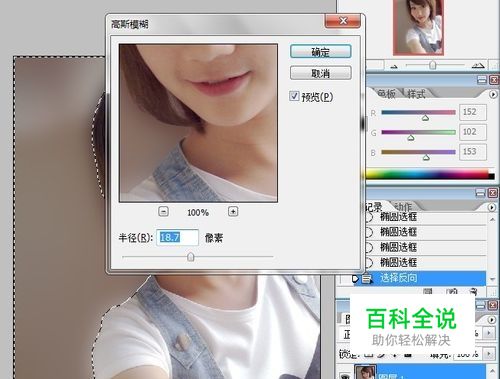The image size is (500, 379).
Task: Zoom out the blur preview with minus
Action: 163,211
